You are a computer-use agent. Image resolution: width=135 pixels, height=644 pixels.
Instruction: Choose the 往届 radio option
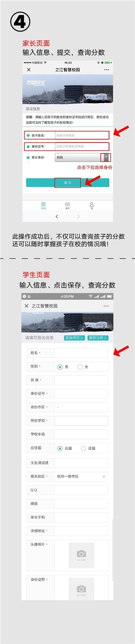(x=83, y=448)
